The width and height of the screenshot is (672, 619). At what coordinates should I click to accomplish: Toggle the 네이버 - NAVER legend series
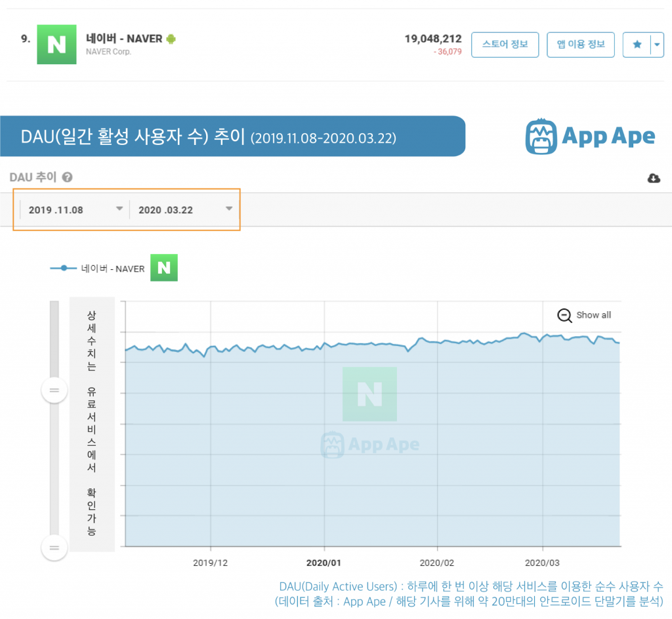pos(97,268)
